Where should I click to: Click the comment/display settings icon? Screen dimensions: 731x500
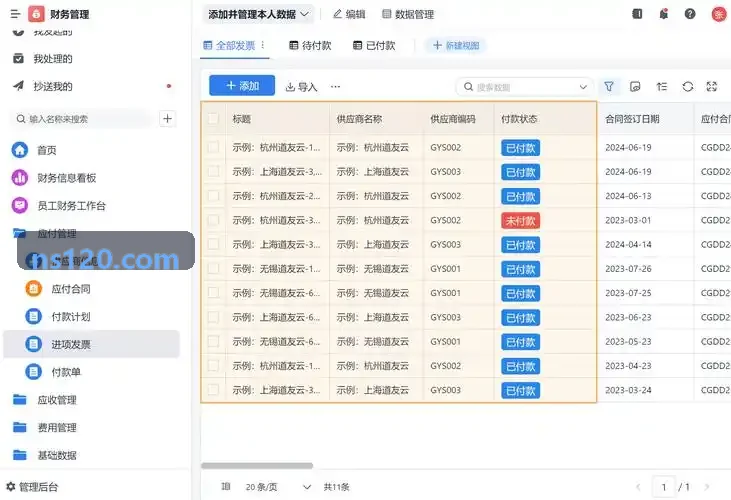[635, 87]
